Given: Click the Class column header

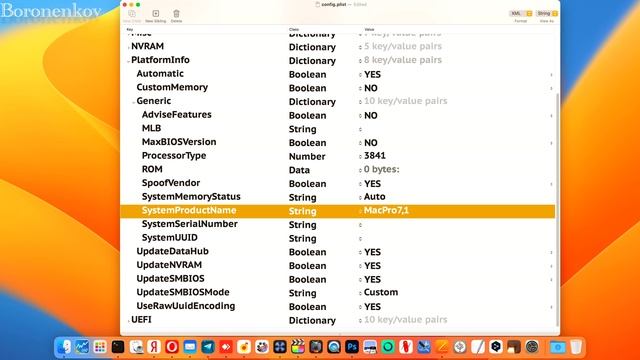Looking at the screenshot, I should tap(293, 29).
